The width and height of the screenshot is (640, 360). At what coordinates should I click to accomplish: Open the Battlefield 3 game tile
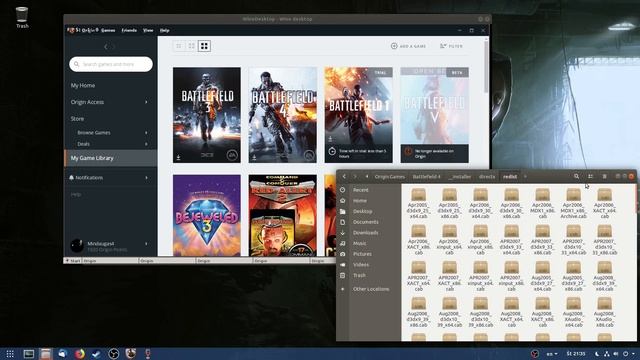[207, 115]
